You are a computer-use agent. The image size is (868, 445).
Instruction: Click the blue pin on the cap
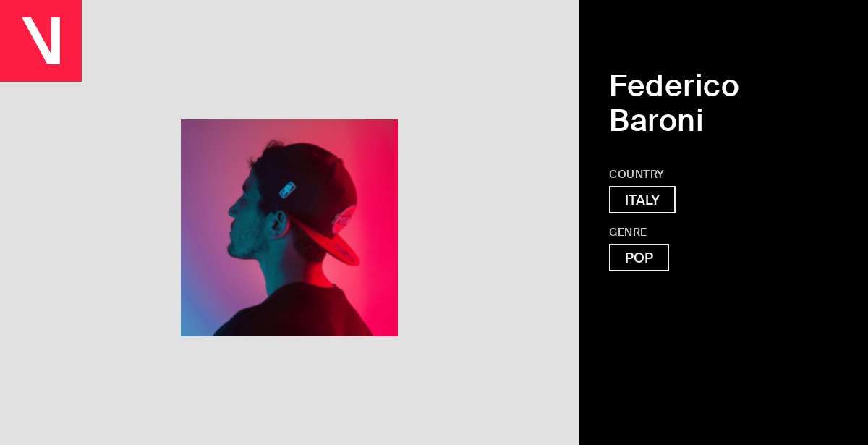pyautogui.click(x=287, y=190)
